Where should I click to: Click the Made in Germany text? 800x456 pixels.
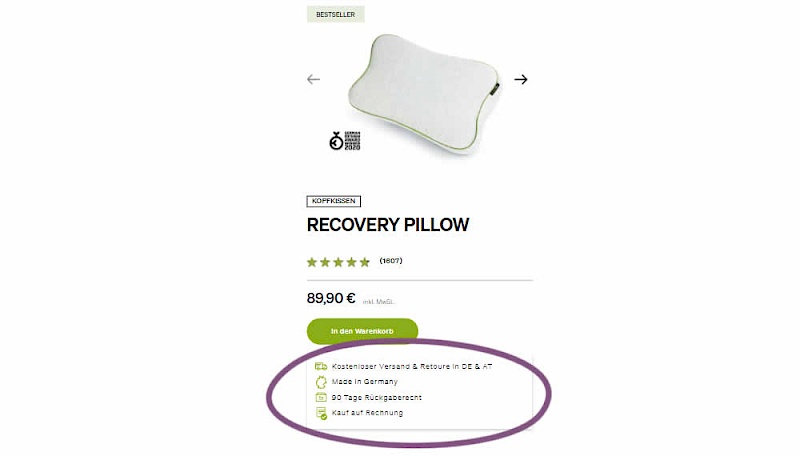364,382
